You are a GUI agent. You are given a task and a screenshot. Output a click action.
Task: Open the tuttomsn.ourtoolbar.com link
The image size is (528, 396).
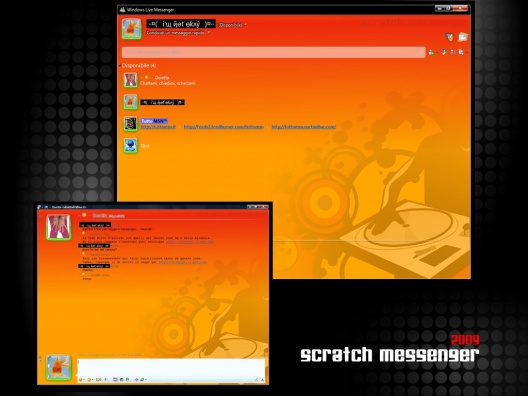click(304, 127)
